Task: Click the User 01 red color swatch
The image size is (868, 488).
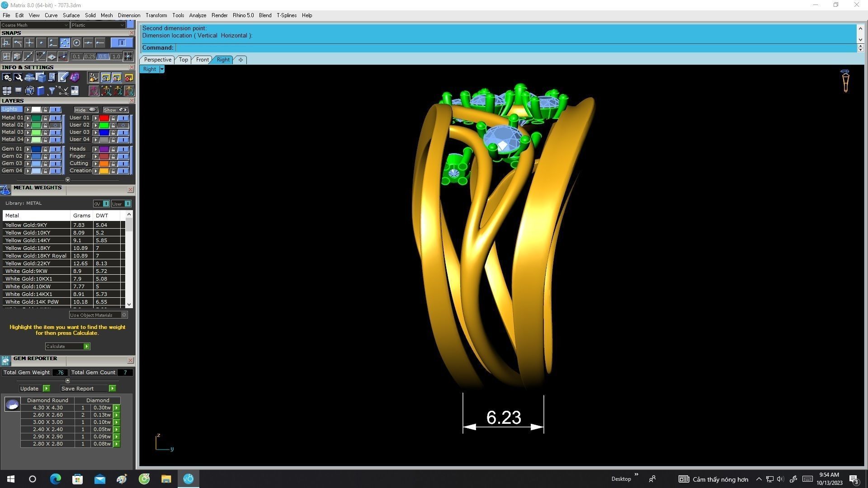Action: 104,118
